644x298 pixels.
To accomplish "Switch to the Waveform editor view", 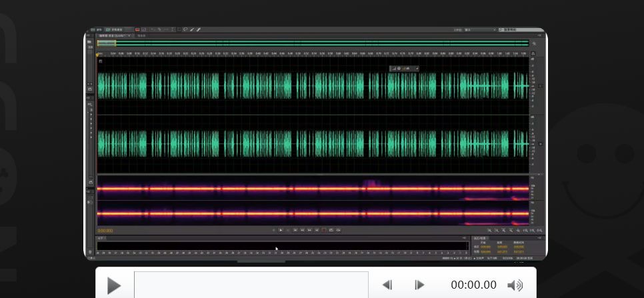I will point(96,29).
